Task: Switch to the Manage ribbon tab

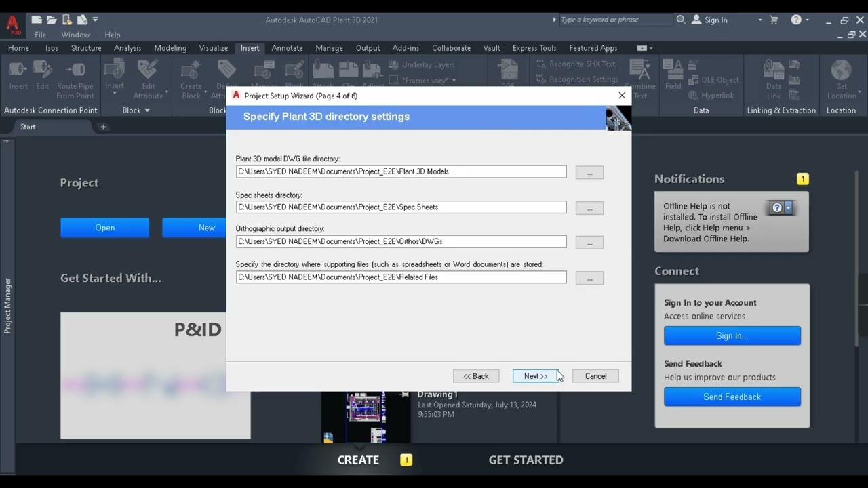Action: [x=329, y=48]
